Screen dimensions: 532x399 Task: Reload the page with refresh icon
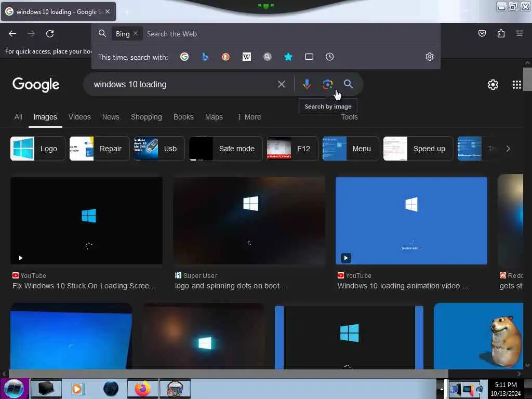pos(50,34)
